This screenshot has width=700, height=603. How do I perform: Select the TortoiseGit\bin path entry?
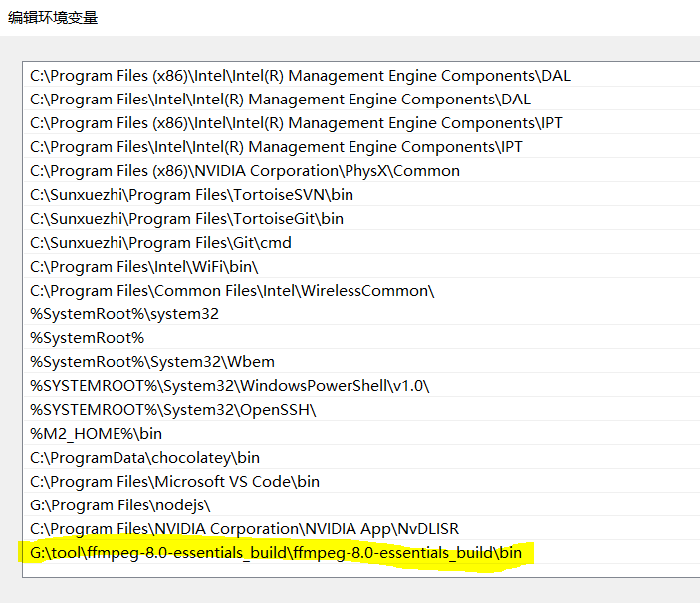tap(361, 218)
